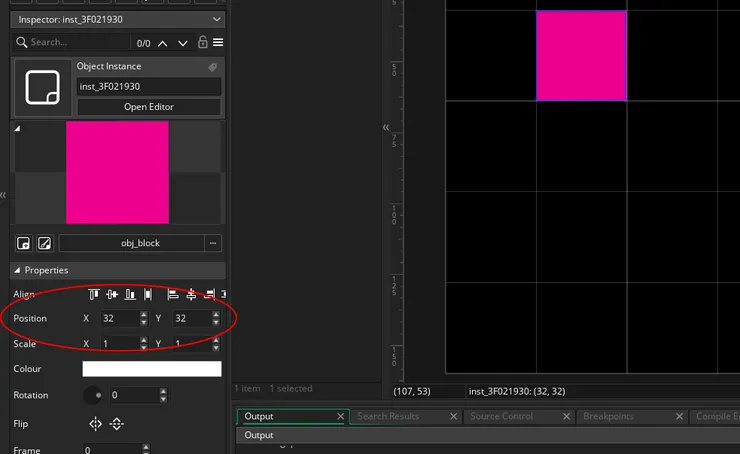The height and width of the screenshot is (454, 740).
Task: Close the Search Results tab
Action: tap(454, 416)
